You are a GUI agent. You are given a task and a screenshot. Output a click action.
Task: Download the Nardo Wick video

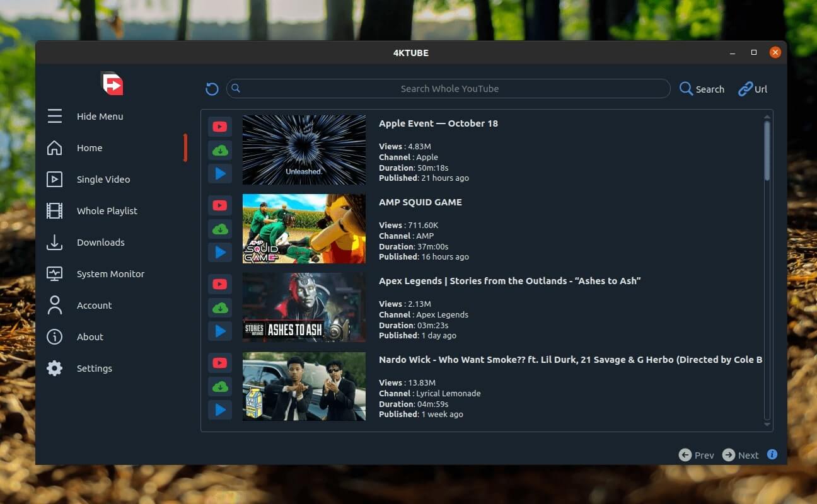point(220,386)
